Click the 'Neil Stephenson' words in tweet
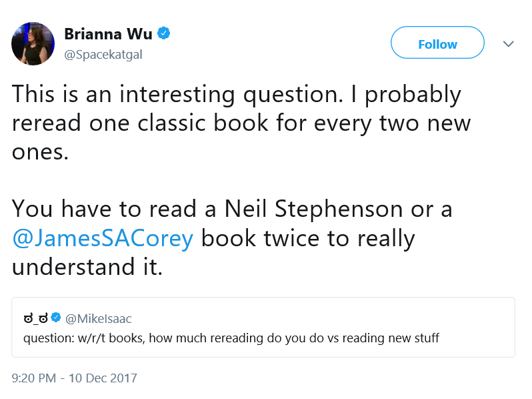Viewport: 532px width, 399px height. coord(313,209)
